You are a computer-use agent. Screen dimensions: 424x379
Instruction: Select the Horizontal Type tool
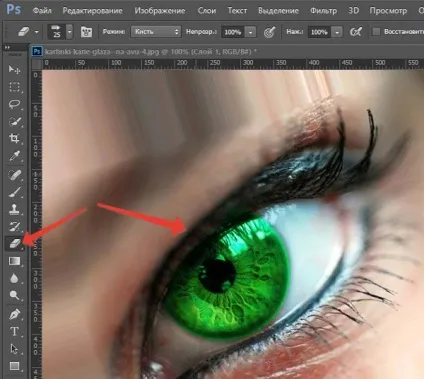14,332
